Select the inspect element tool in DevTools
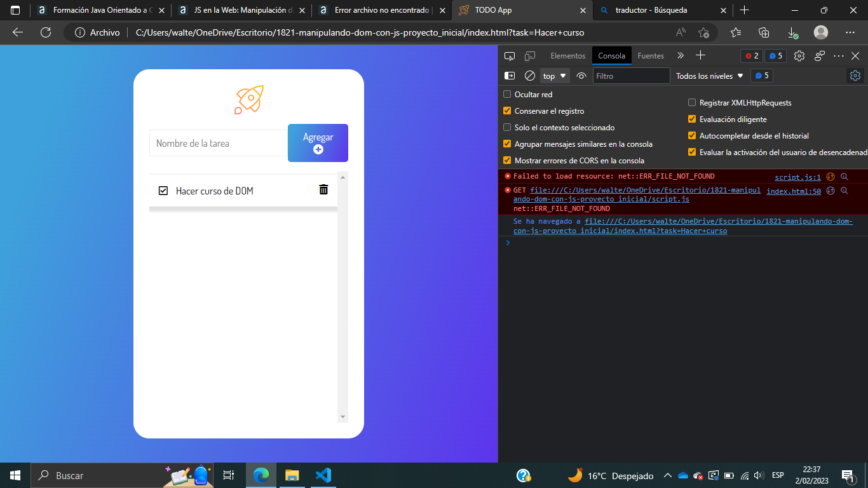Image resolution: width=868 pixels, height=488 pixels. [510, 56]
